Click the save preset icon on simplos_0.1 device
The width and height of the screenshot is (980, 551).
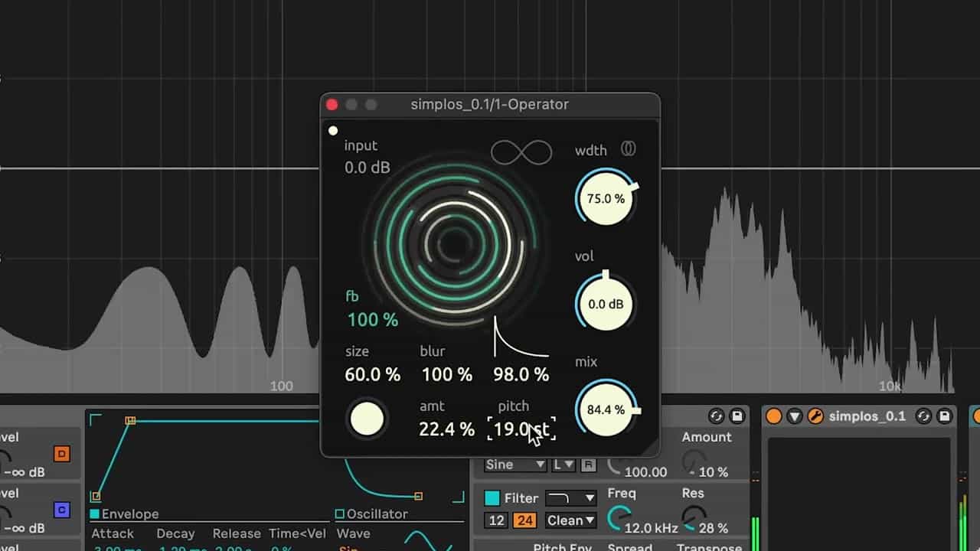tap(945, 416)
